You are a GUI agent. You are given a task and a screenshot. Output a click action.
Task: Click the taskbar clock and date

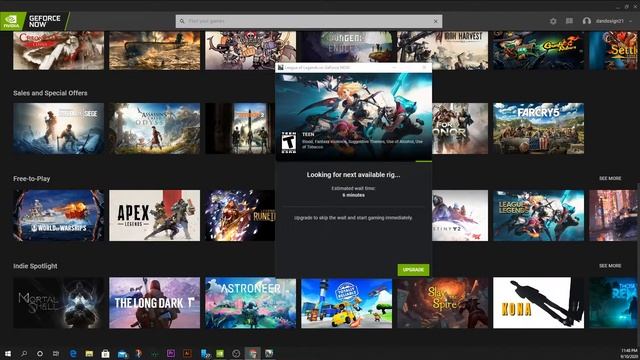click(629, 353)
